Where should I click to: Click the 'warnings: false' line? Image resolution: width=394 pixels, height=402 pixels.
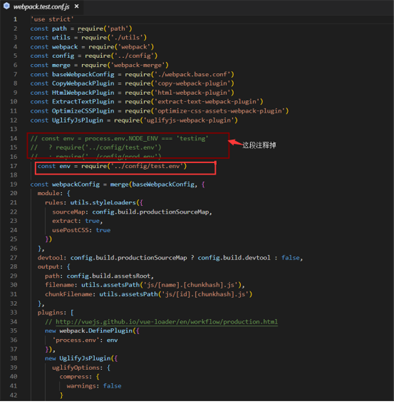tap(94, 386)
